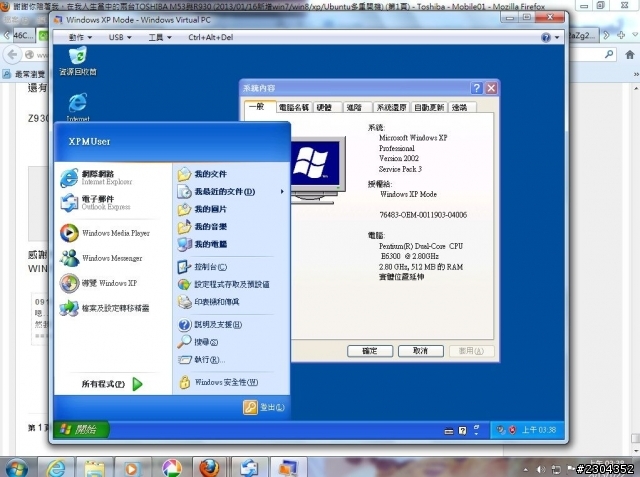Expand My Recent Documents submenu arrow

click(x=282, y=191)
